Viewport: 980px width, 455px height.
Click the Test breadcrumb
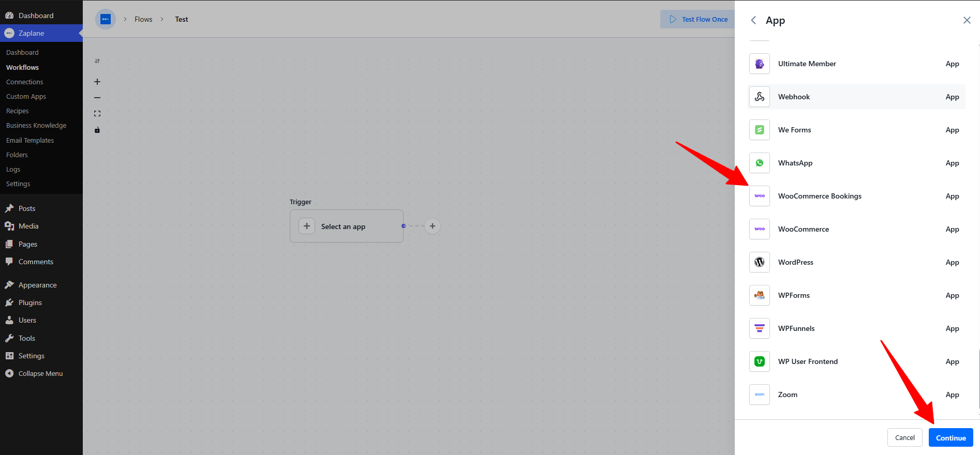tap(182, 19)
